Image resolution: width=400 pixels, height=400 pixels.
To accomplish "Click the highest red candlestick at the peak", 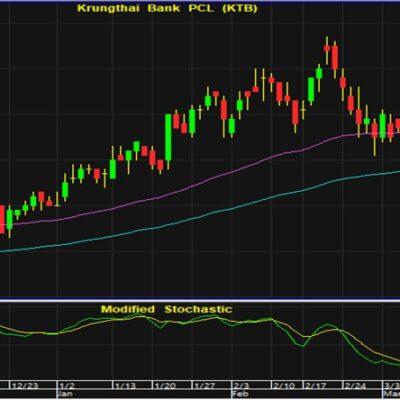I will [x=327, y=48].
